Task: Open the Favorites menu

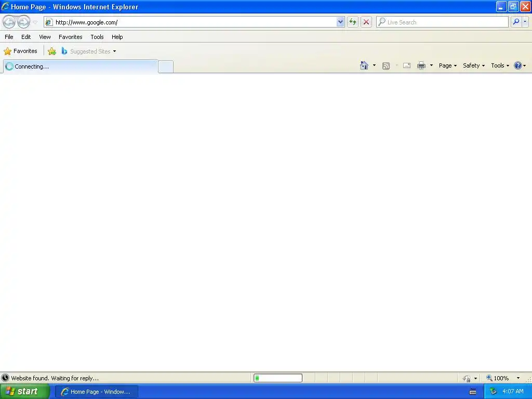Action: click(71, 37)
